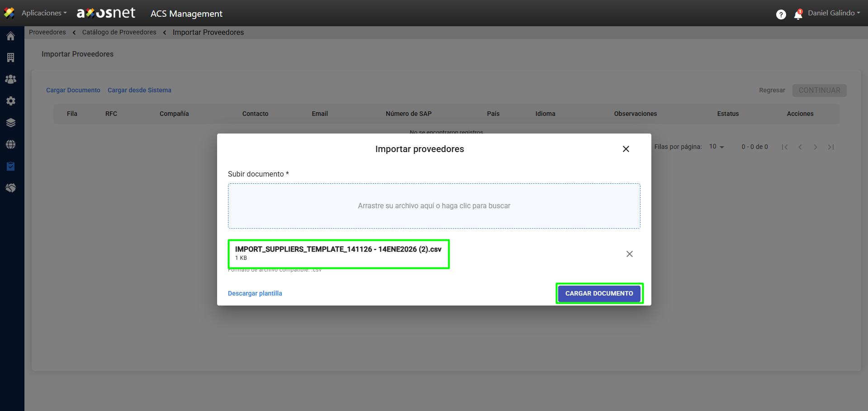Remove the uploaded CSV file

629,254
